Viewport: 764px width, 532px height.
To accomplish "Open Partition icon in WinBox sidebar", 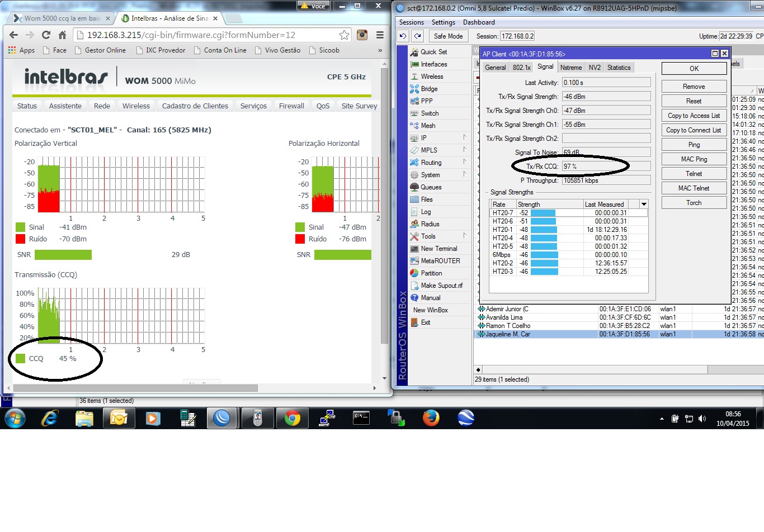I will [x=414, y=273].
